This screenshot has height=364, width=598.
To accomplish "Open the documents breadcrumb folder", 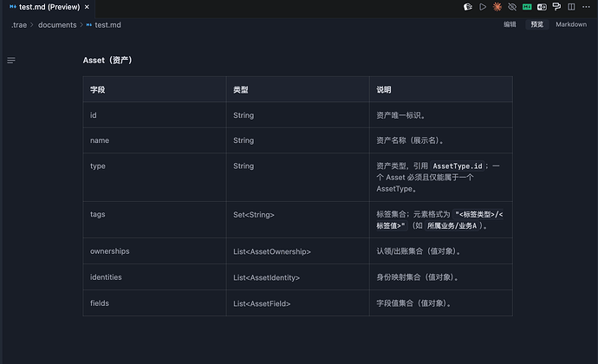I will coord(57,25).
